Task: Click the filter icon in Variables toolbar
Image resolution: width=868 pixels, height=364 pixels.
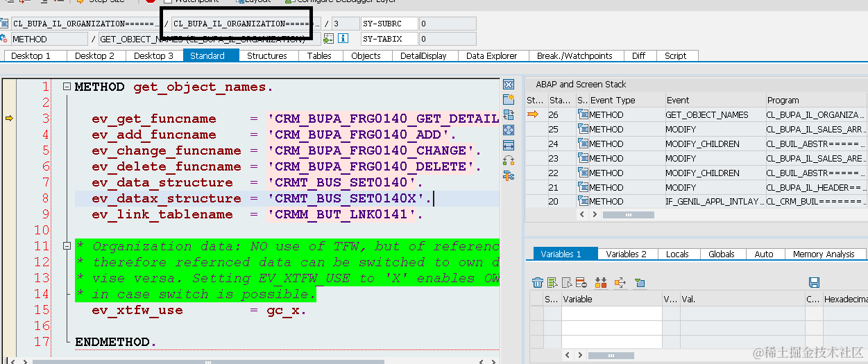Action: [x=640, y=282]
